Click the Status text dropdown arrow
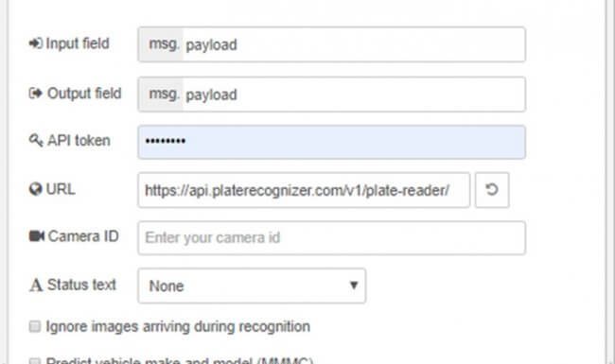Screen dimensions: 615x364 [x=354, y=286]
